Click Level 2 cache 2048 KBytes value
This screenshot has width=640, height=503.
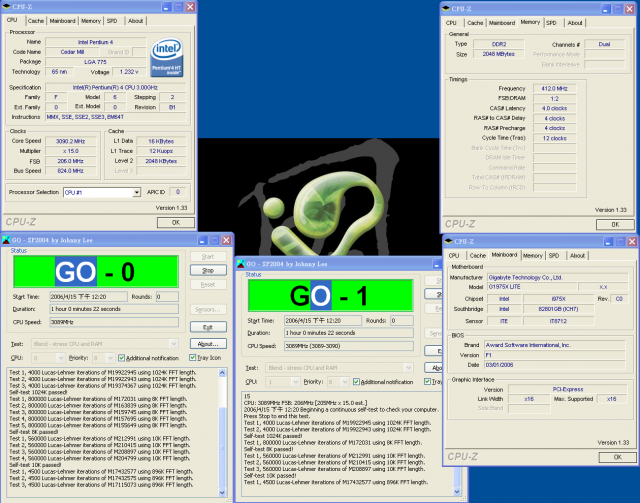[x=161, y=161]
